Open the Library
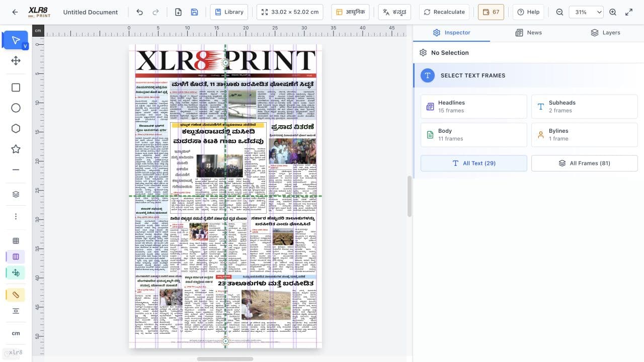 pyautogui.click(x=229, y=12)
